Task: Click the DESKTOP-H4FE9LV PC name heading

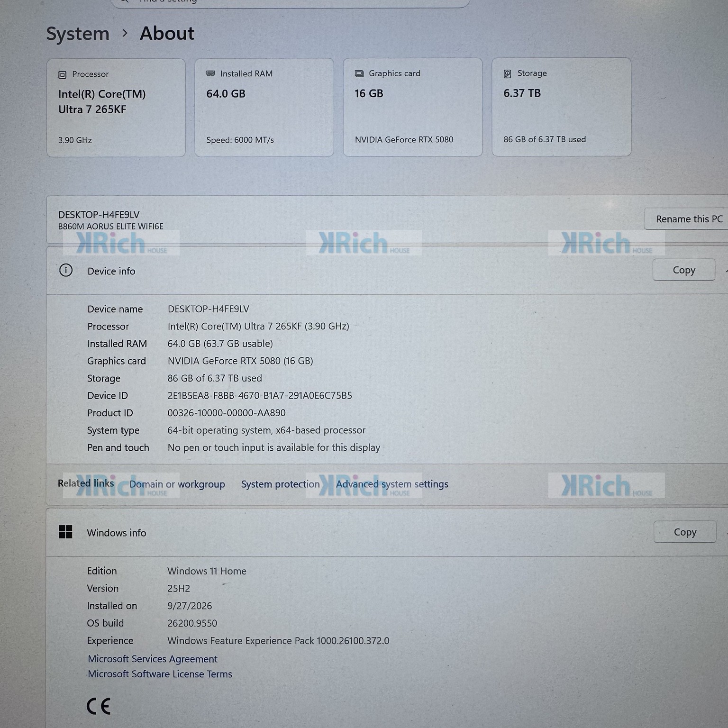Action: click(x=99, y=215)
